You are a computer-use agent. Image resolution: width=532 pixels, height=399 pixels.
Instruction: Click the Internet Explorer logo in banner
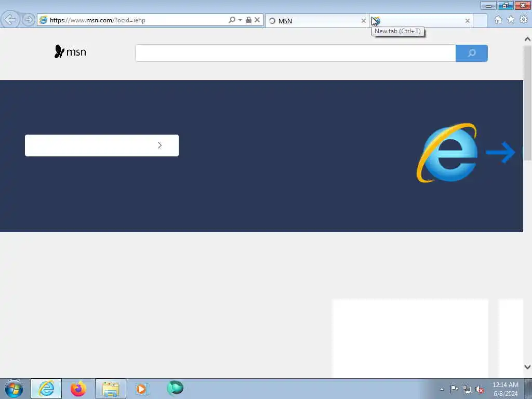pos(447,153)
